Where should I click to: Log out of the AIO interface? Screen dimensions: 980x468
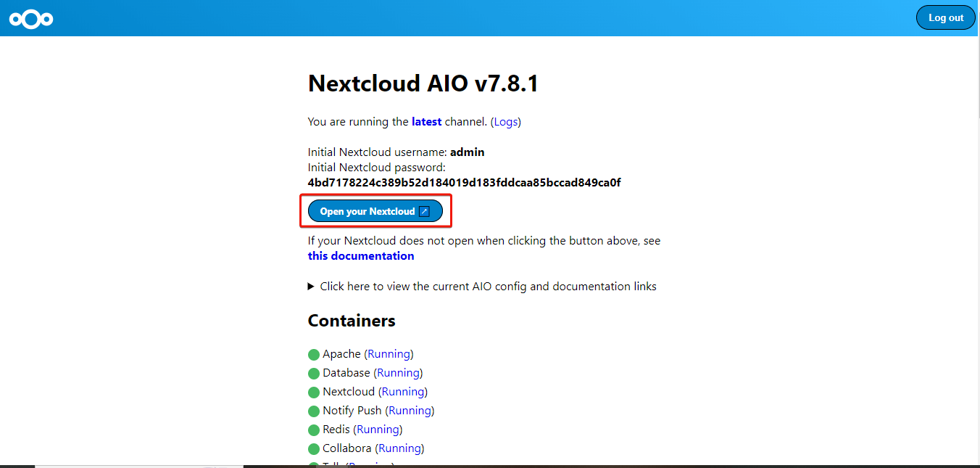[x=945, y=17]
